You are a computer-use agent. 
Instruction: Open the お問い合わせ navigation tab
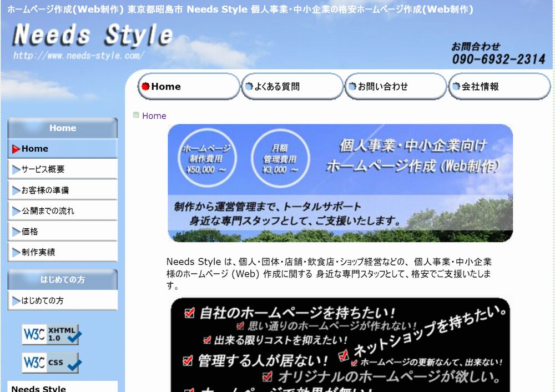(395, 87)
